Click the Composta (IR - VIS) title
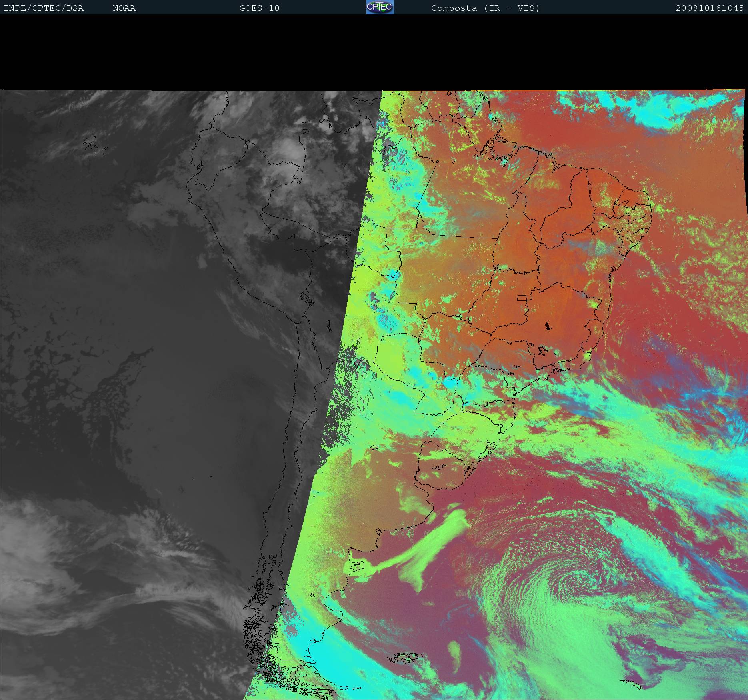 (x=486, y=8)
